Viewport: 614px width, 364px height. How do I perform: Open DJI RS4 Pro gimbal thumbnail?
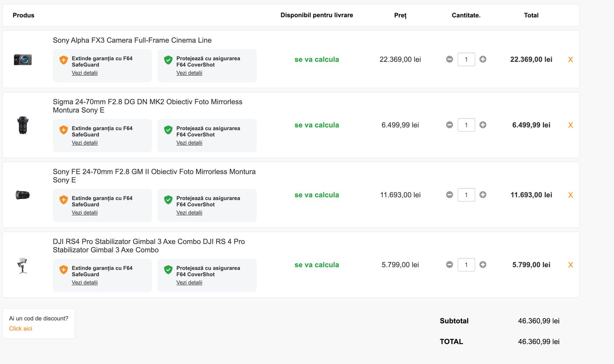click(23, 265)
